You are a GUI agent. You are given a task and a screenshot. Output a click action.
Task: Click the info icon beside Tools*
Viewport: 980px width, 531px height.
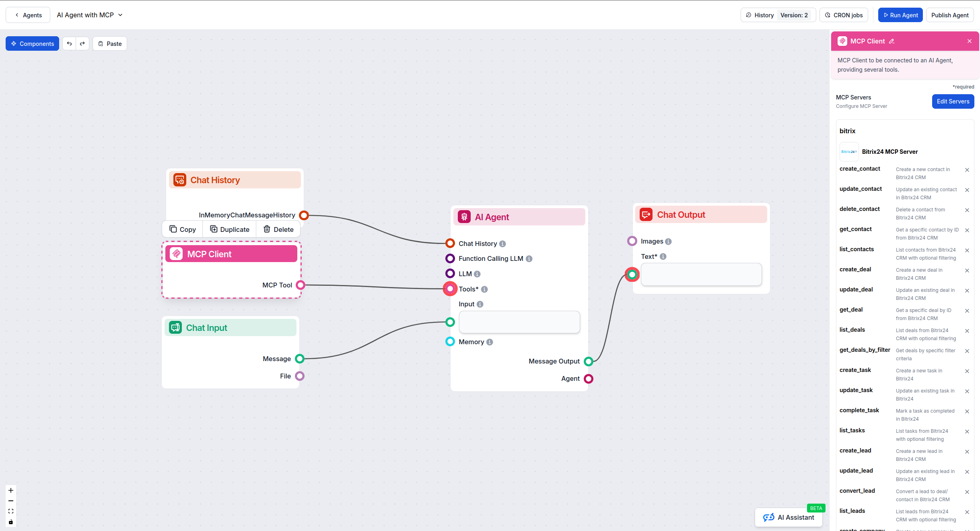pyautogui.click(x=484, y=289)
